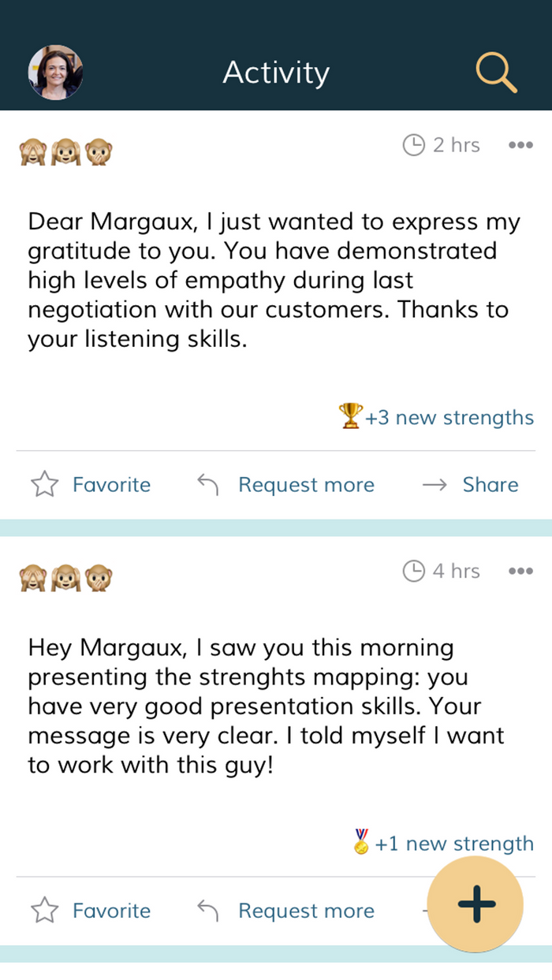This screenshot has width=552, height=980.
Task: Tap the share arrow icon on first post
Action: tap(435, 485)
